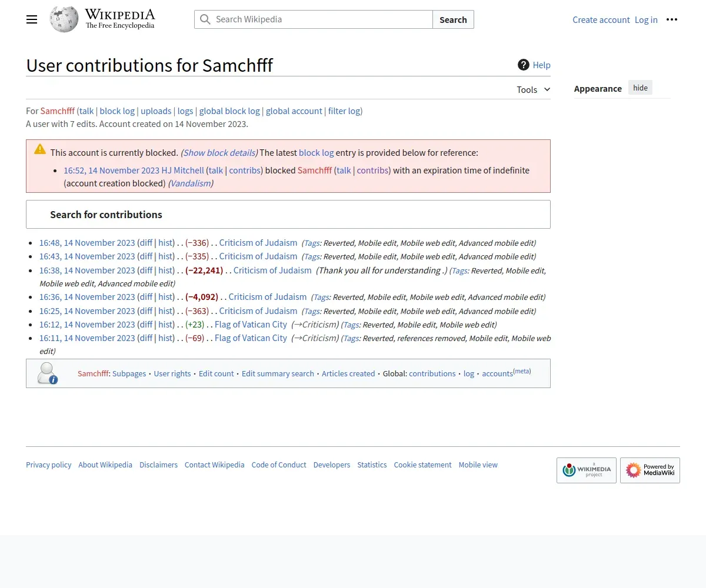Open Samchfff's talk page link at top
Screen dimensions: 706x588
click(86, 111)
